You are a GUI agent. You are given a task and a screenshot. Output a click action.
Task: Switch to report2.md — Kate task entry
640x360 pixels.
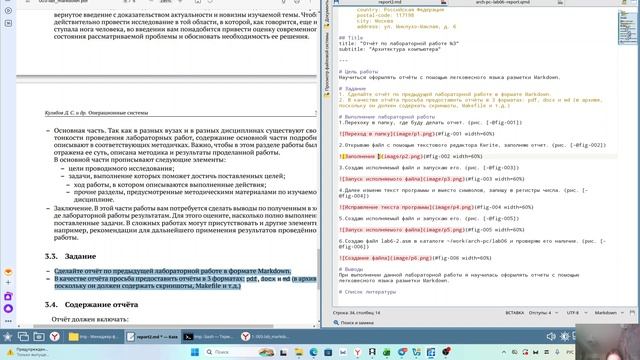coord(152,337)
